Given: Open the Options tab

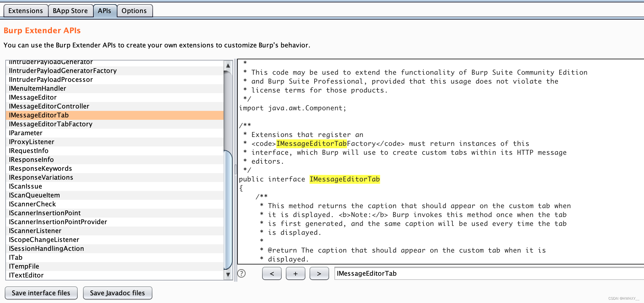Looking at the screenshot, I should (x=134, y=11).
